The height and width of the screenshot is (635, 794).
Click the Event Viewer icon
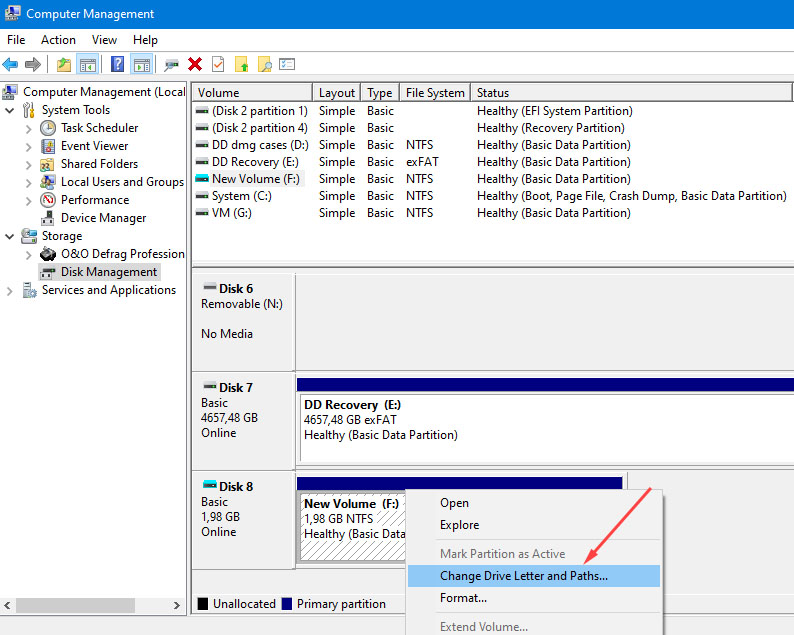pos(48,146)
